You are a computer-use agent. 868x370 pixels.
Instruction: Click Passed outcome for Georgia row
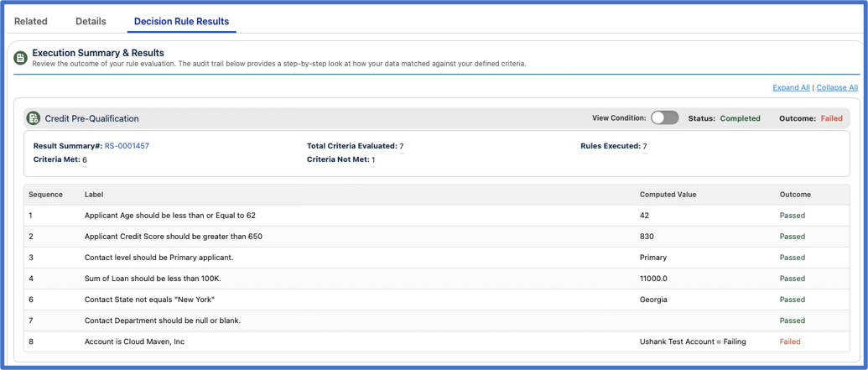793,300
